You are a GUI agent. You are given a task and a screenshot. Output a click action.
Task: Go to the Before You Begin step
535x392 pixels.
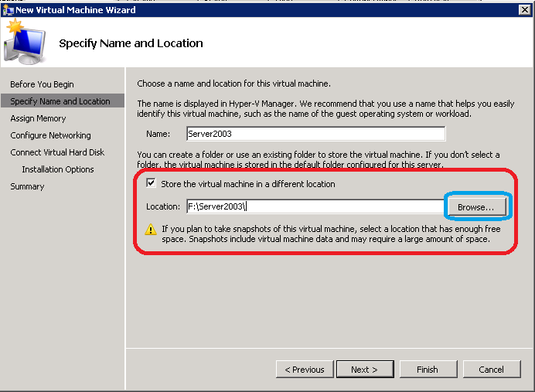pyautogui.click(x=42, y=84)
